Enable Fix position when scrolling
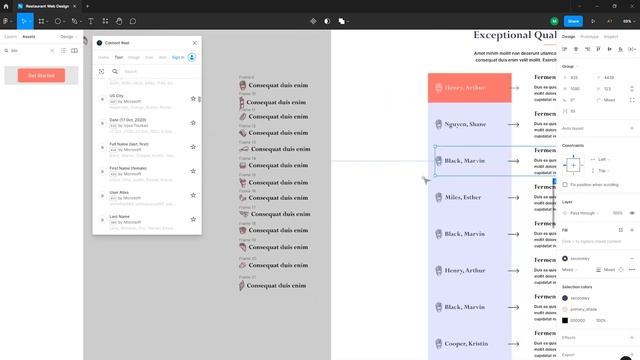The height and width of the screenshot is (360, 640). tap(565, 185)
